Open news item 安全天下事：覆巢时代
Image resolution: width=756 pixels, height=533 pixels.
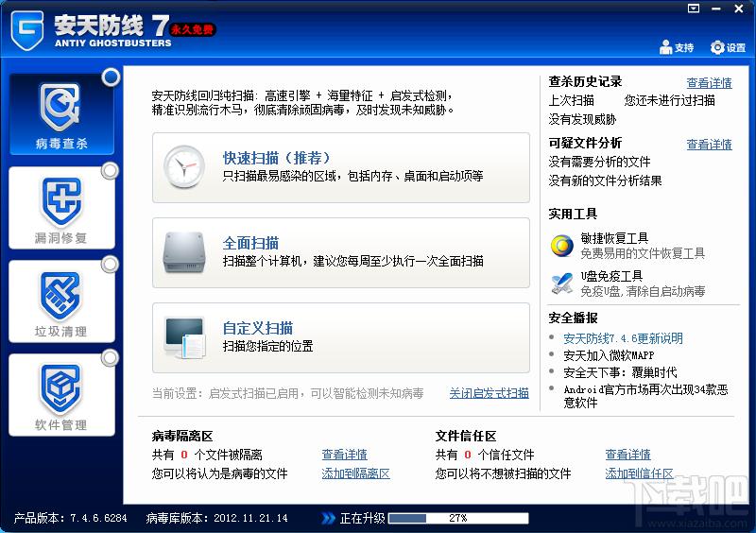coord(620,372)
